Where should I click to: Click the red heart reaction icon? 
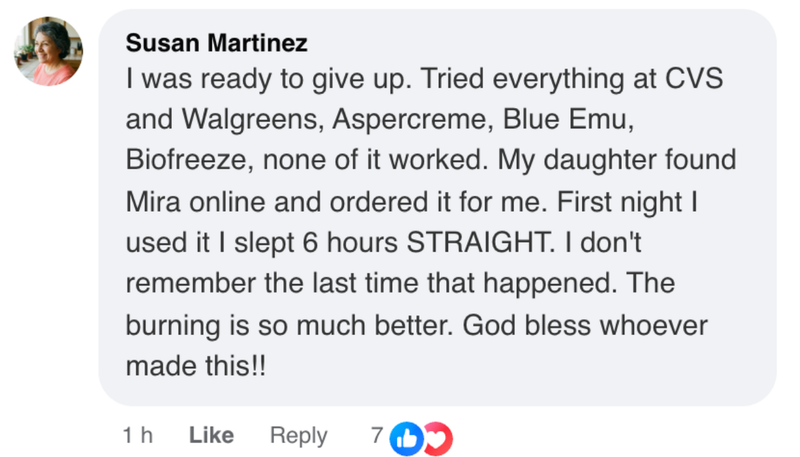438,436
